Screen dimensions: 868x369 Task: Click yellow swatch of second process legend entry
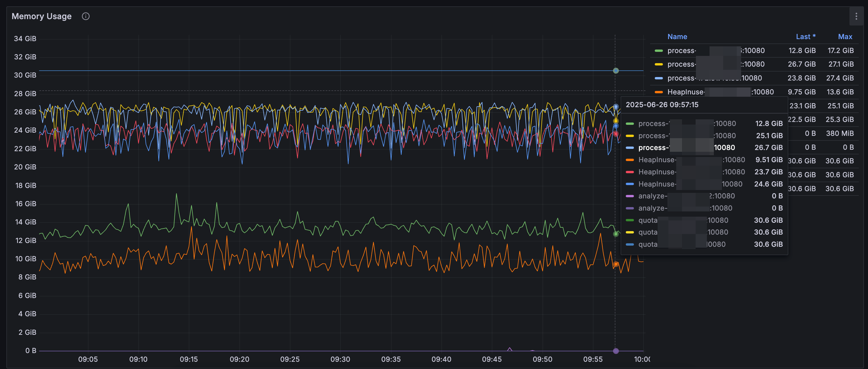659,64
